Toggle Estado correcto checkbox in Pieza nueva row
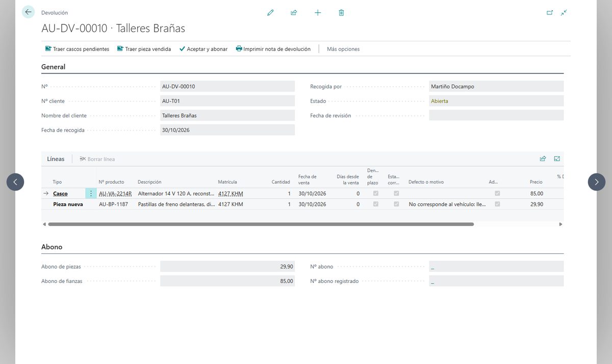Viewport: 612px width, 364px height. coord(396,204)
